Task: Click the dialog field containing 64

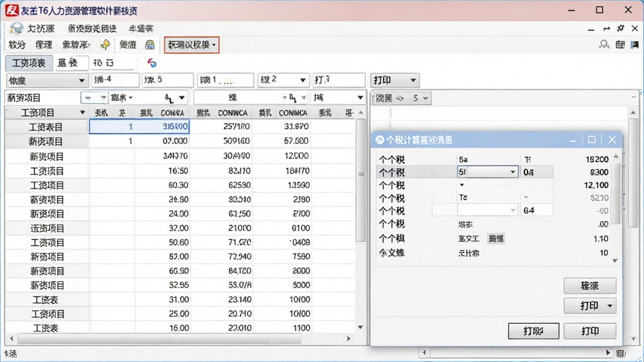Action: [536, 211]
